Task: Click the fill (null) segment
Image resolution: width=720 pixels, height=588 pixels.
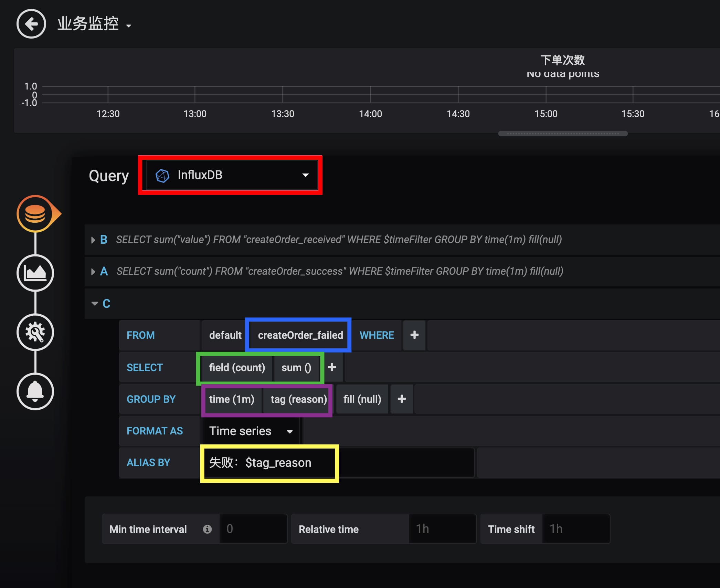Action: coord(362,399)
